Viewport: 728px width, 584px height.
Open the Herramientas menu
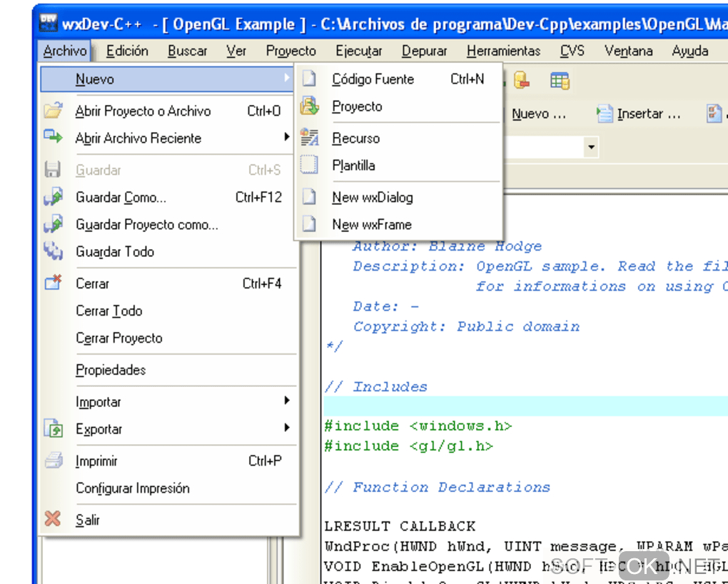coord(504,51)
